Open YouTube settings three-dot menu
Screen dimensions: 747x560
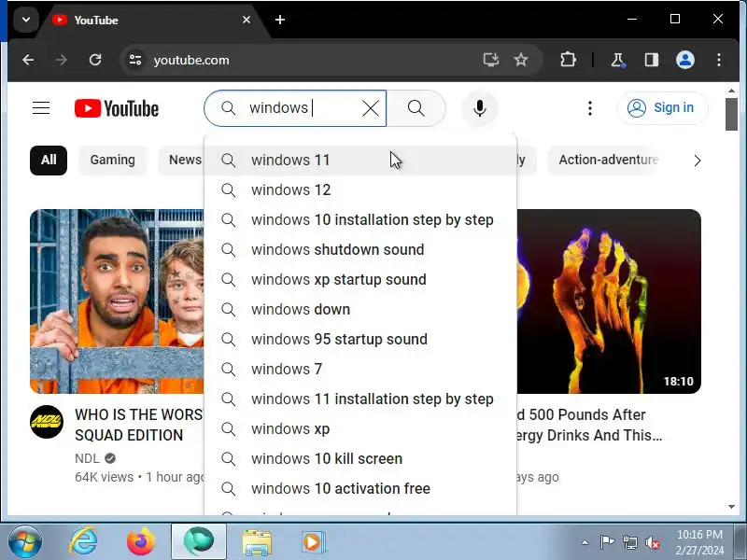[x=590, y=108]
